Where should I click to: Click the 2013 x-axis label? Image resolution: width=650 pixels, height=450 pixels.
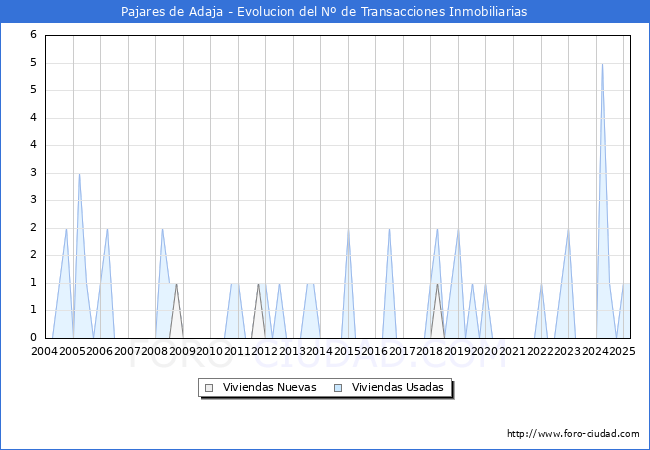point(293,351)
